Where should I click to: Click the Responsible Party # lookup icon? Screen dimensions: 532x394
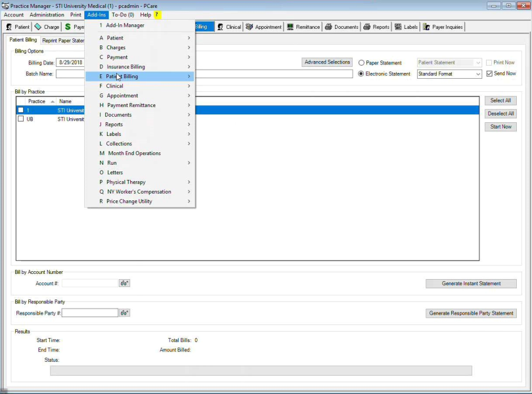pos(124,313)
